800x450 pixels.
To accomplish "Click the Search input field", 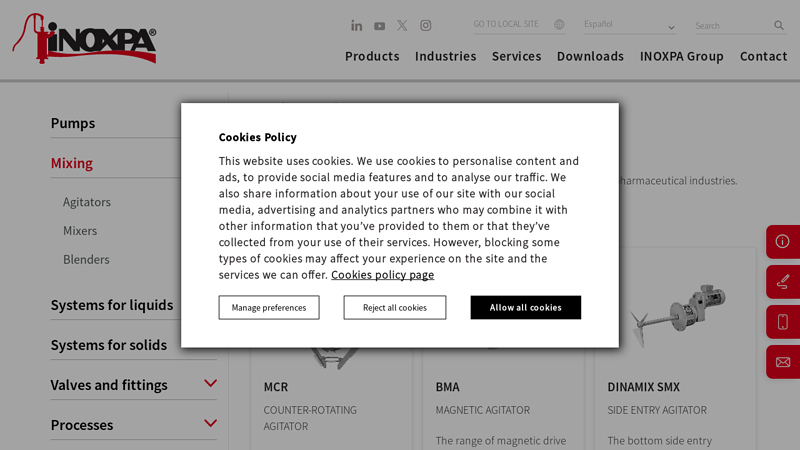I will click(732, 26).
